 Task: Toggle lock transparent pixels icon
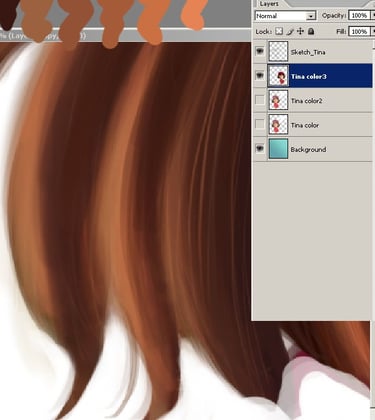click(279, 31)
